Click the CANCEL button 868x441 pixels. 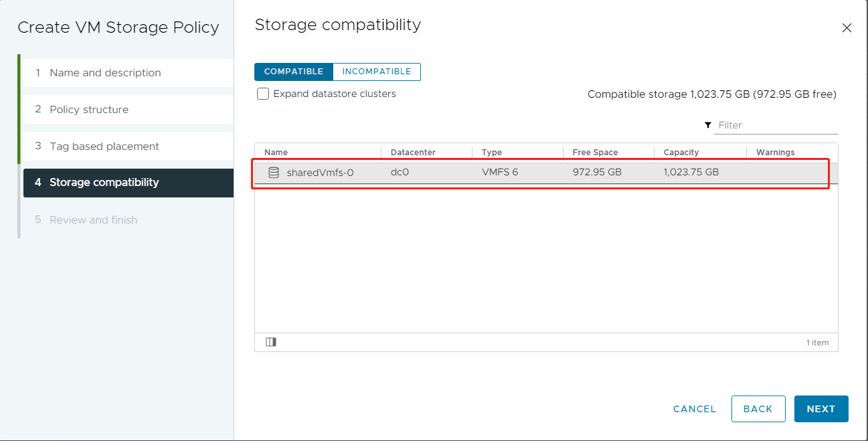point(695,409)
